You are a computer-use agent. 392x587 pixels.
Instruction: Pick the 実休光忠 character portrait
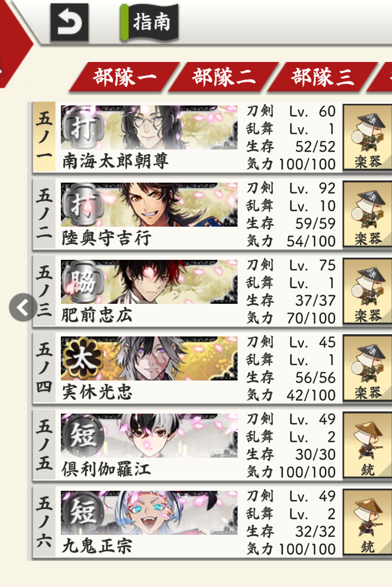[x=149, y=359]
